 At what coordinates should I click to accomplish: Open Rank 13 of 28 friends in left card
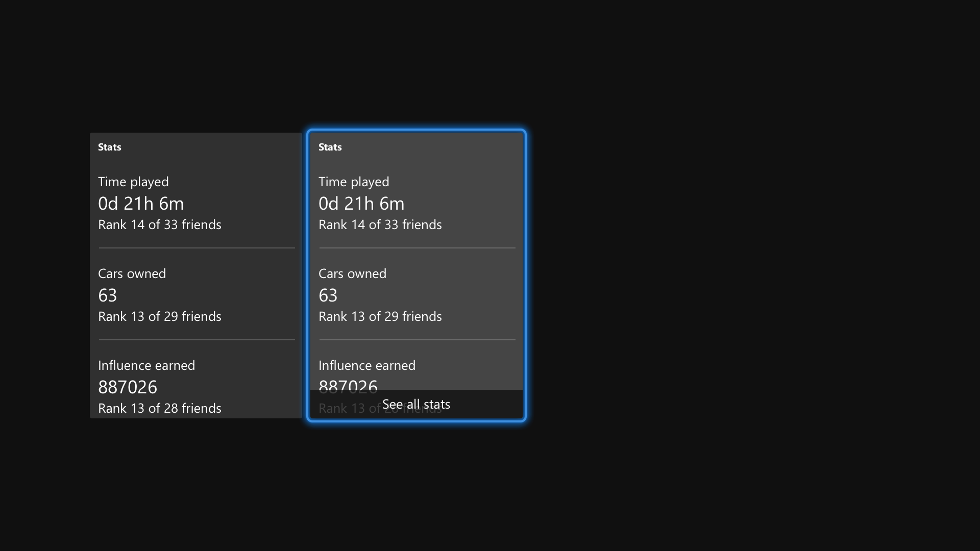click(x=159, y=409)
